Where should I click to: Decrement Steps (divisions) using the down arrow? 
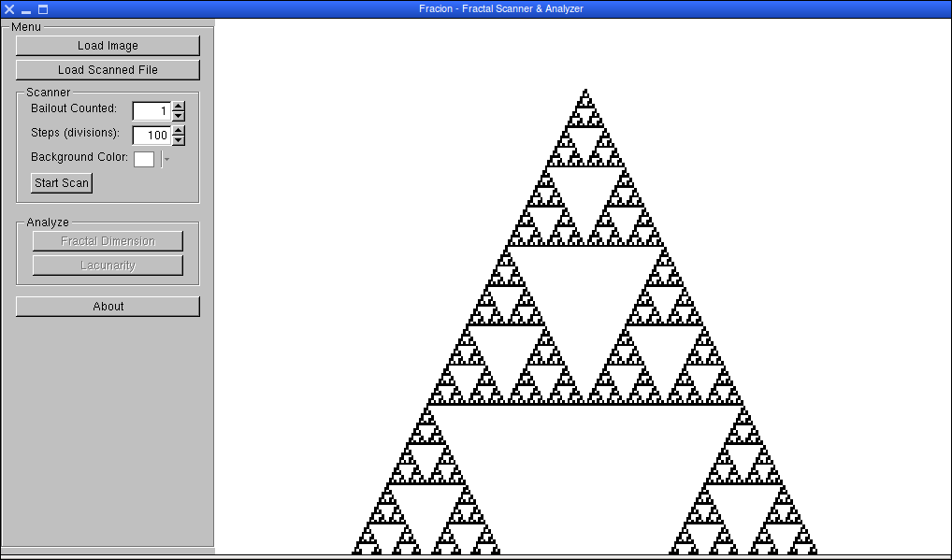pyautogui.click(x=179, y=140)
